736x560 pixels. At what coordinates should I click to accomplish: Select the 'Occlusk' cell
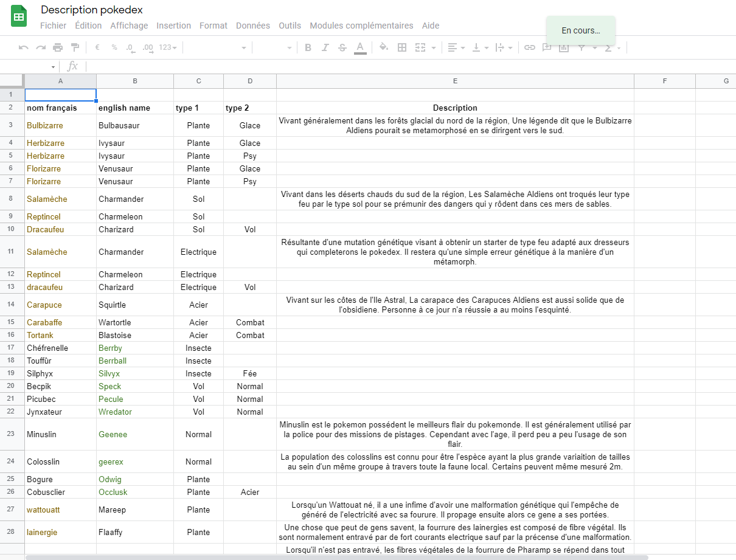click(x=135, y=492)
